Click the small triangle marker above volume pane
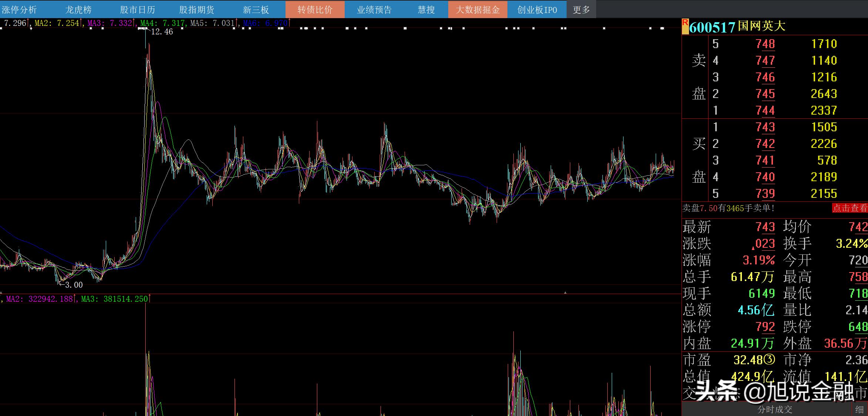Screen dimensions: 868x416 pos(565,292)
